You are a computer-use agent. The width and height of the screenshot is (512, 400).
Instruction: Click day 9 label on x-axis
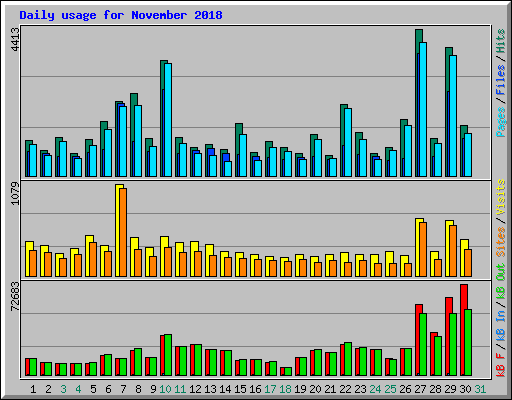point(153,389)
